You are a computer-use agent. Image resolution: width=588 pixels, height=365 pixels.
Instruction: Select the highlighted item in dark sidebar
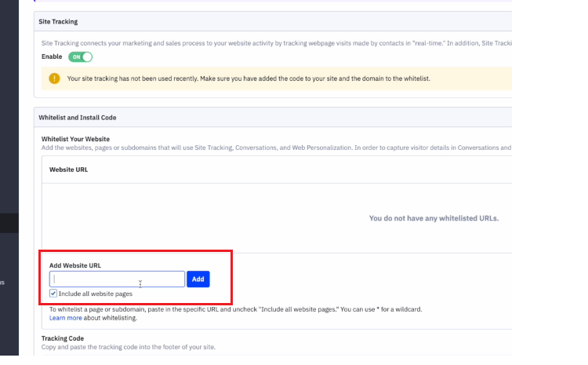click(9, 223)
